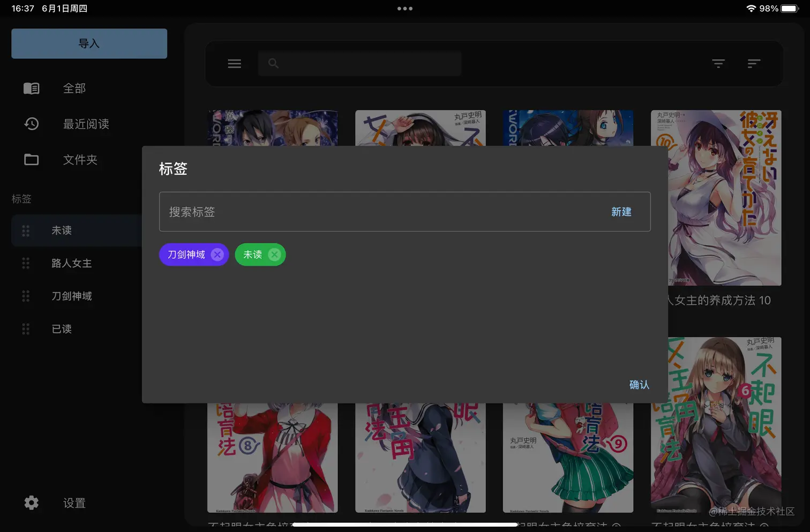The image size is (810, 532).
Task: Confirm the tag dialog with 确认
Action: 639,385
